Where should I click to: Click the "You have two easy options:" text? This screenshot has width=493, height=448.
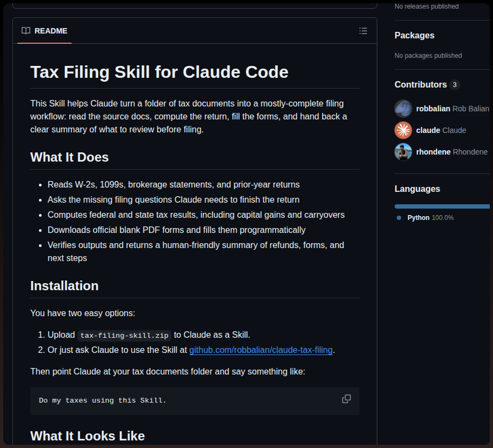[83, 313]
